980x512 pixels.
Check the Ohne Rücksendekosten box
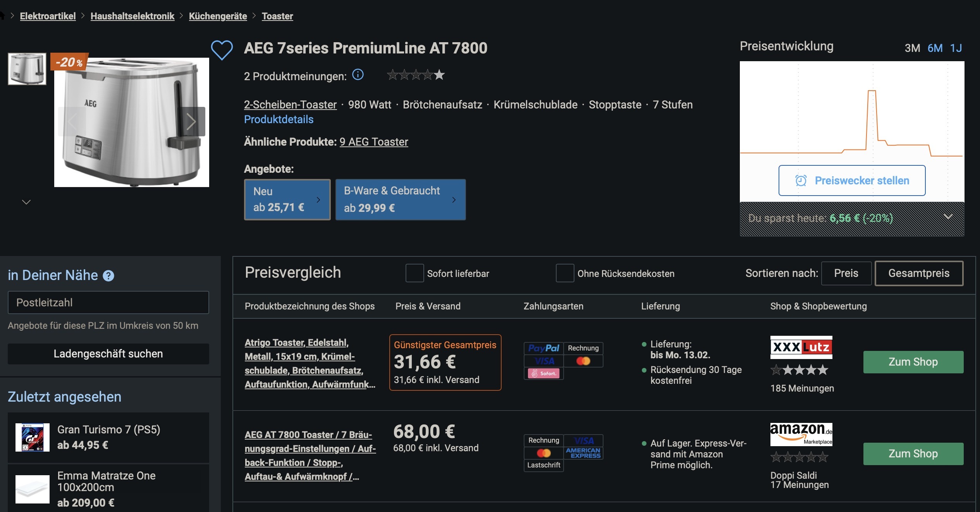[564, 273]
